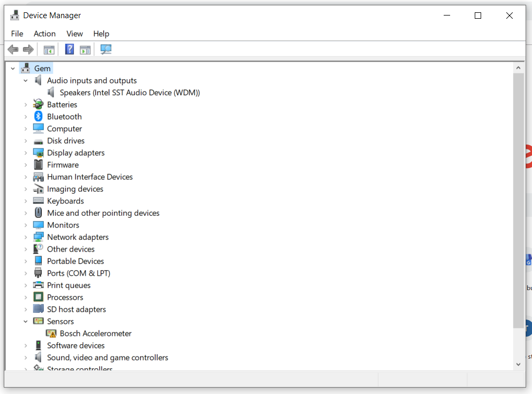Viewport: 532px width, 394px height.
Task: Click the Sensors category icon
Action: pos(39,321)
